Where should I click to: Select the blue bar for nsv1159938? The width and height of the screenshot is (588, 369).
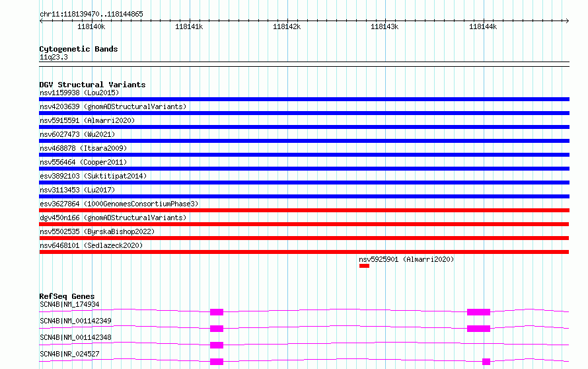tap(304, 99)
